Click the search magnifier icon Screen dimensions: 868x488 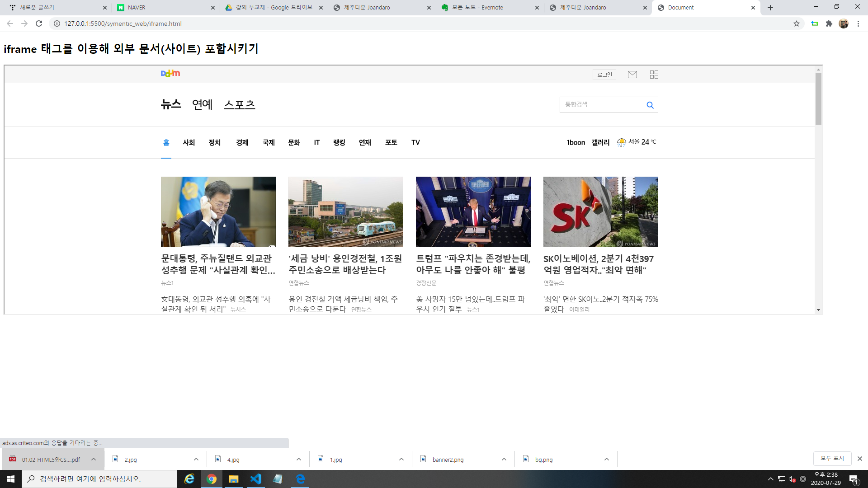(650, 105)
